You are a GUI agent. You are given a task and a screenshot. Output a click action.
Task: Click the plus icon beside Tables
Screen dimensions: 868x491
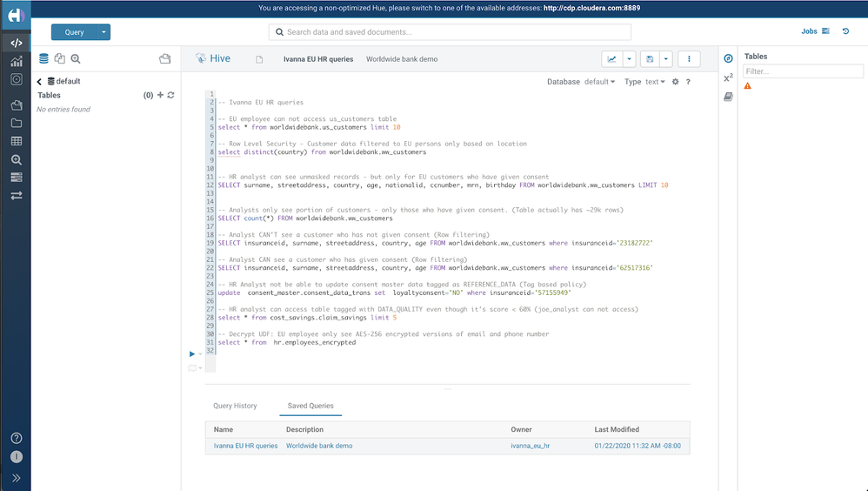160,96
